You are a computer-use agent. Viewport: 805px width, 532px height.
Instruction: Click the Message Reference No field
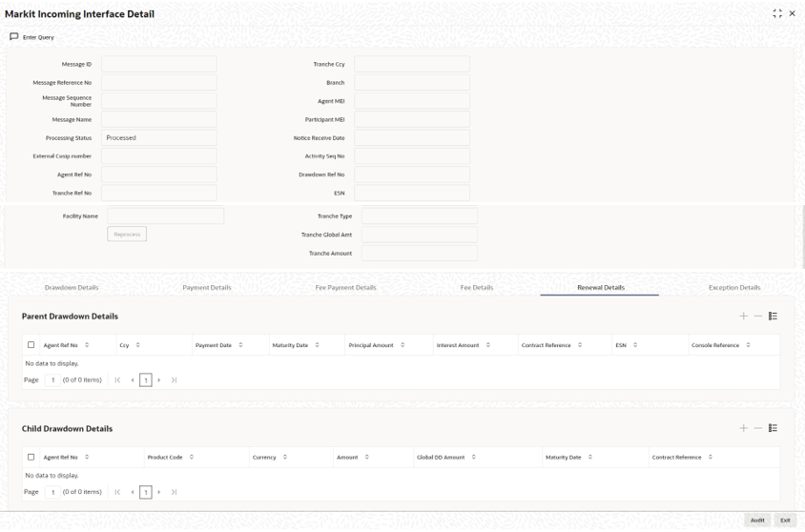158,83
